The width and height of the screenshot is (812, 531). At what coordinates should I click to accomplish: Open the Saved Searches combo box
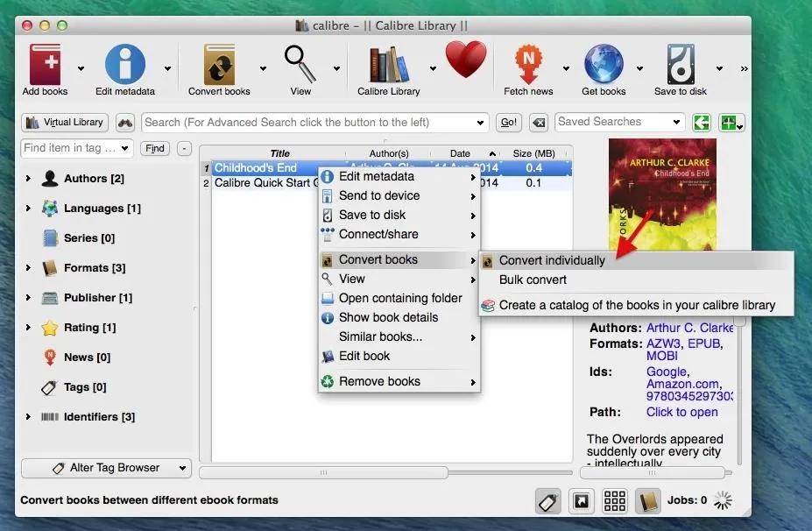coord(619,123)
